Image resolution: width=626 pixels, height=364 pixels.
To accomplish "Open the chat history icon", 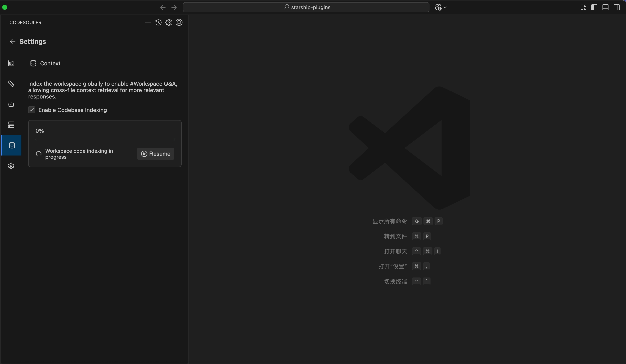I will pos(158,22).
